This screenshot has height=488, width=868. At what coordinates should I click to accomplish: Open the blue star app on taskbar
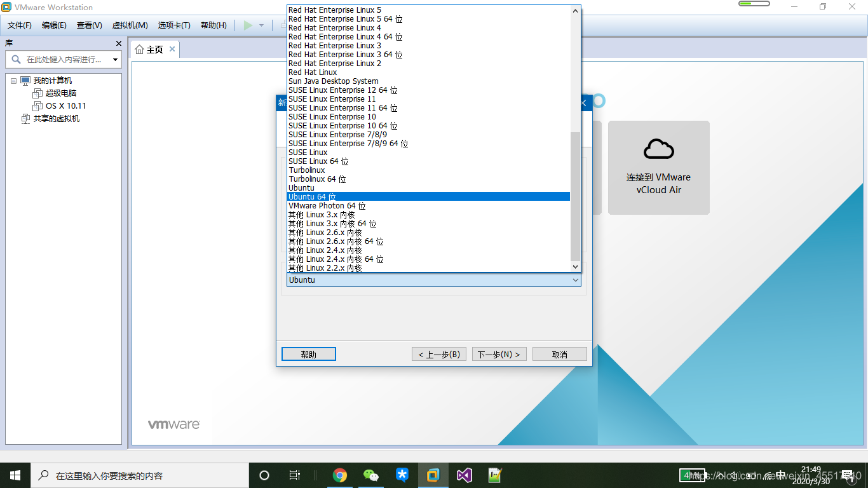[x=402, y=475]
